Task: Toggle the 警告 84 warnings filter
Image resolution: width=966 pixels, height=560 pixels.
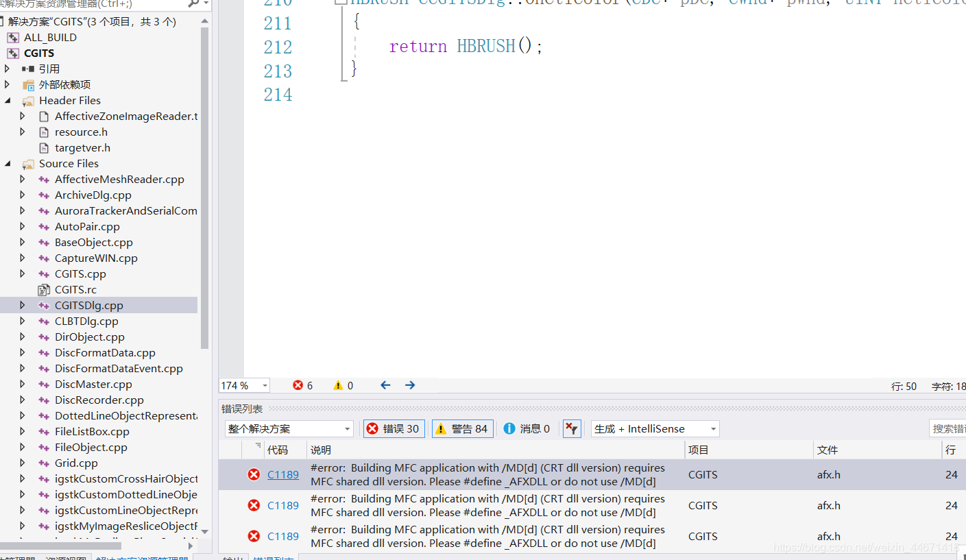Action: [462, 428]
